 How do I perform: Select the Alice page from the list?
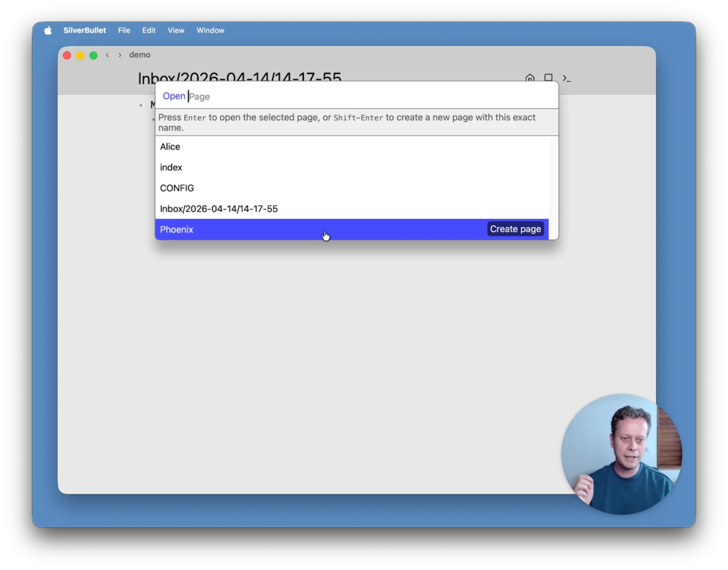(170, 147)
